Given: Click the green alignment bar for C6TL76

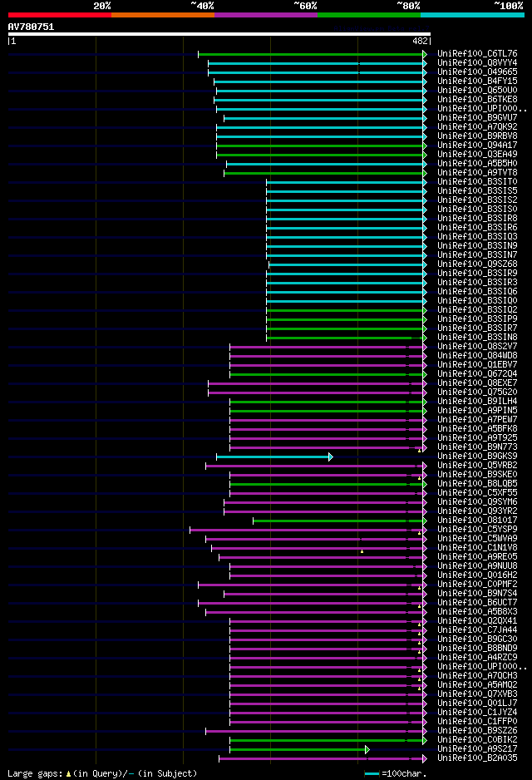Looking at the screenshot, I should click(313, 54).
